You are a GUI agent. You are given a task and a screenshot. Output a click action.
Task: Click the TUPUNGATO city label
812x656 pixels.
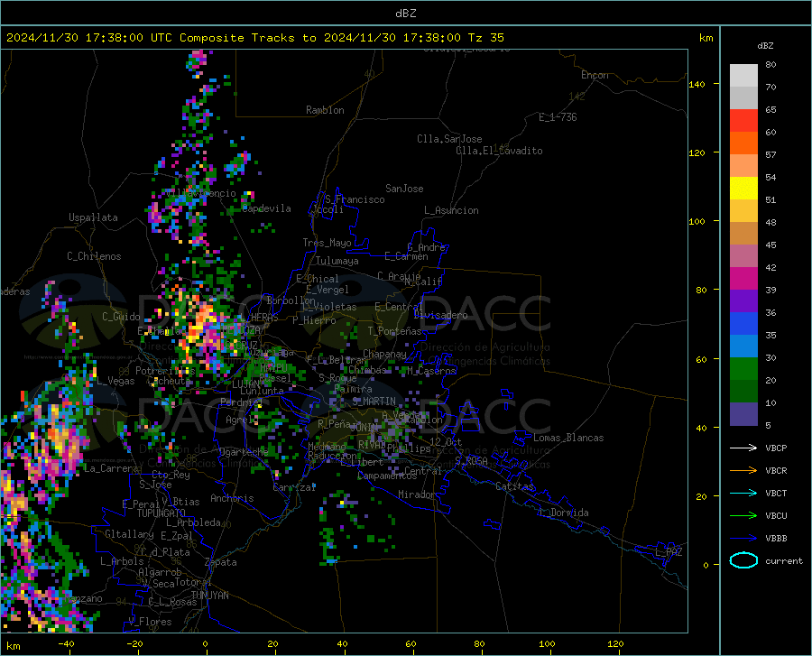tap(161, 513)
